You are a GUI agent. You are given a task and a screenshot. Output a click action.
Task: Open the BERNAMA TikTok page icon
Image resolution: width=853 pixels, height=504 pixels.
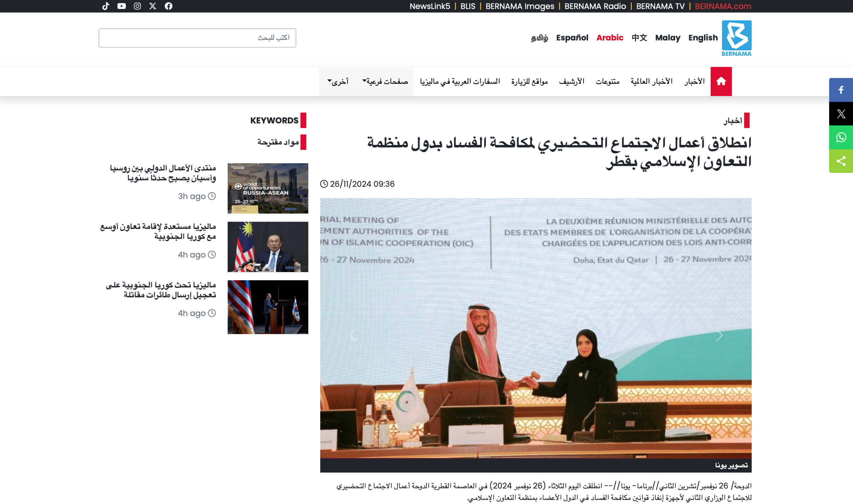point(106,6)
